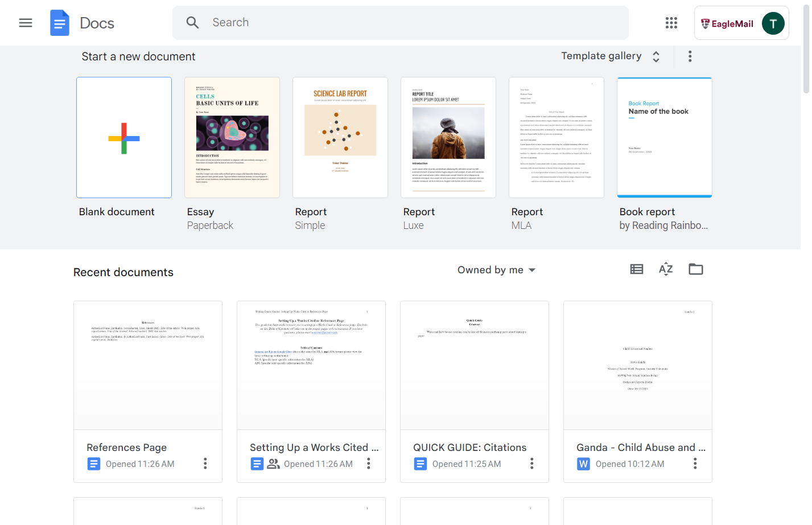Screen dimensions: 812x525
Task: Open more options for QUICK GUIDE: Citations
Action: coord(532,464)
